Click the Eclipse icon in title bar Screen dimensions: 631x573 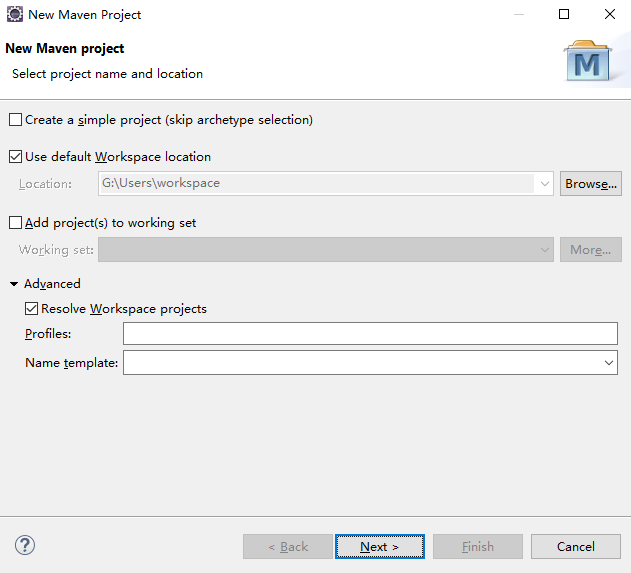coord(15,14)
